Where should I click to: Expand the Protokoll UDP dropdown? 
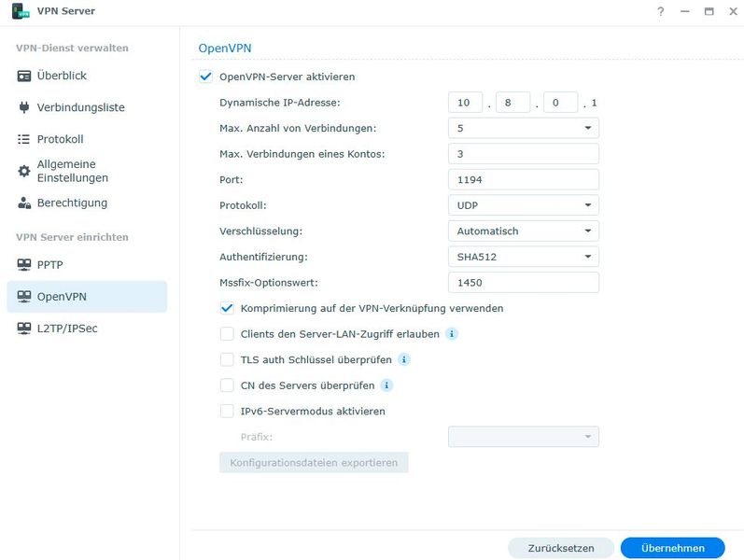(x=523, y=205)
